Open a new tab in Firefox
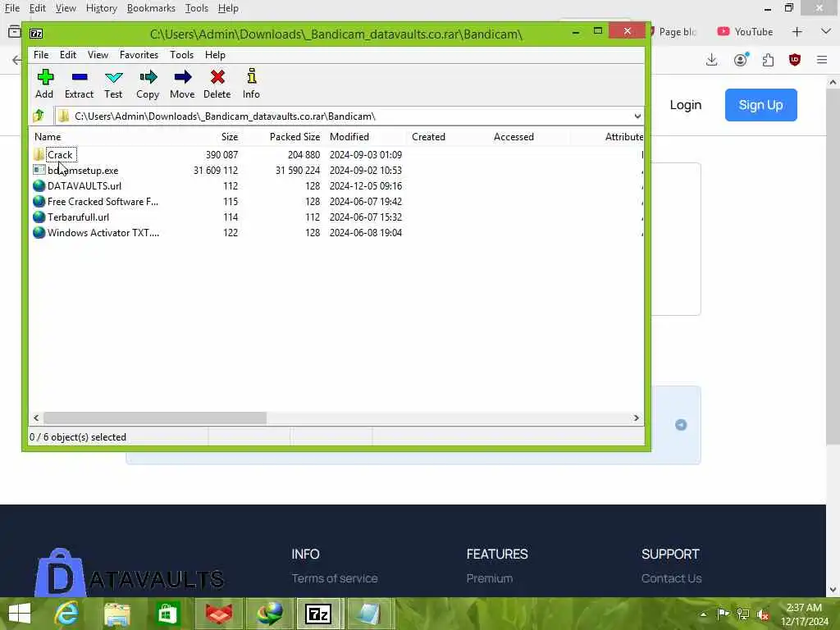Viewport: 840px width, 630px height. [797, 32]
